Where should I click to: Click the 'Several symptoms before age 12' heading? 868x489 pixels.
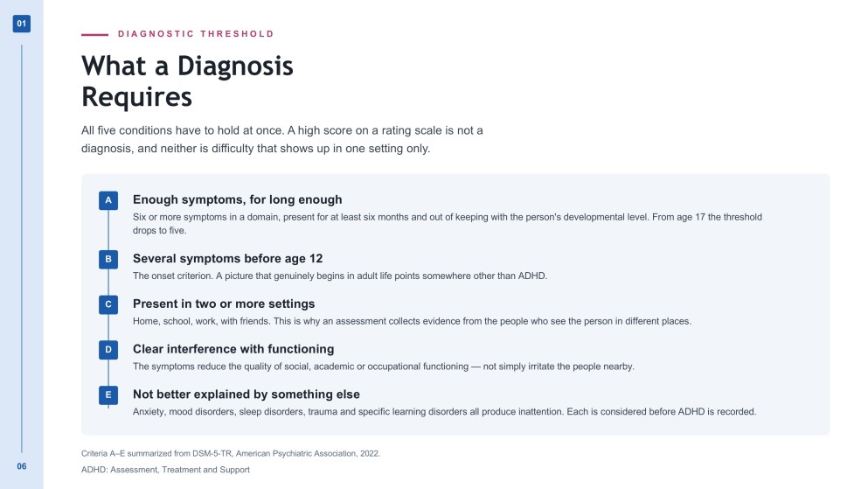pyautogui.click(x=227, y=259)
